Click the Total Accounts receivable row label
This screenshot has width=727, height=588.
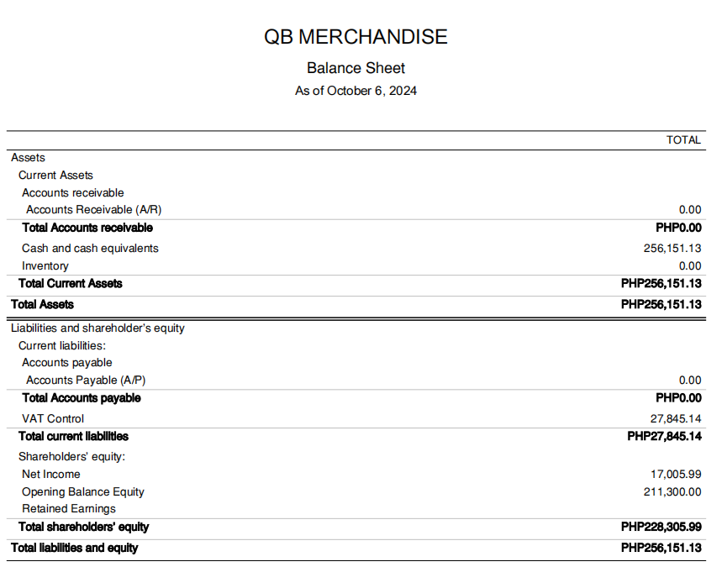(x=87, y=228)
